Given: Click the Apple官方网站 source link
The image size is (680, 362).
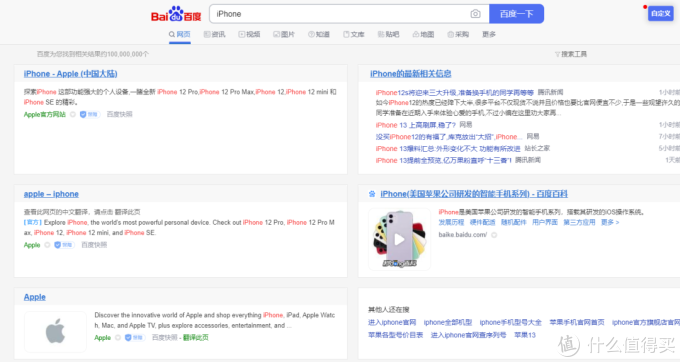Looking at the screenshot, I should 45,114.
